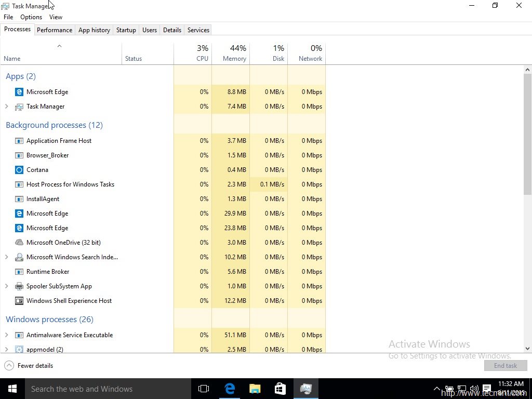The image size is (532, 399).
Task: Click the Cortana process icon
Action: (x=19, y=169)
